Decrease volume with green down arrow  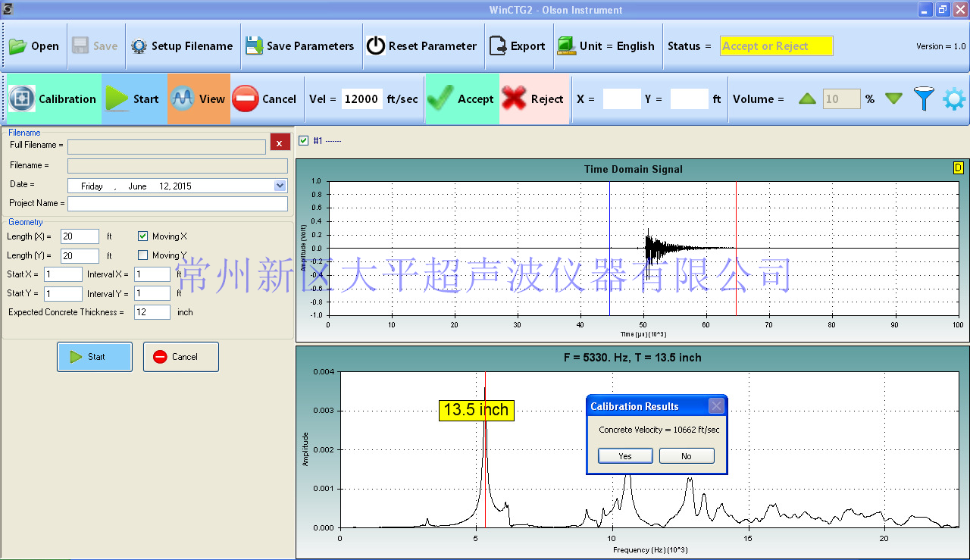coord(893,99)
